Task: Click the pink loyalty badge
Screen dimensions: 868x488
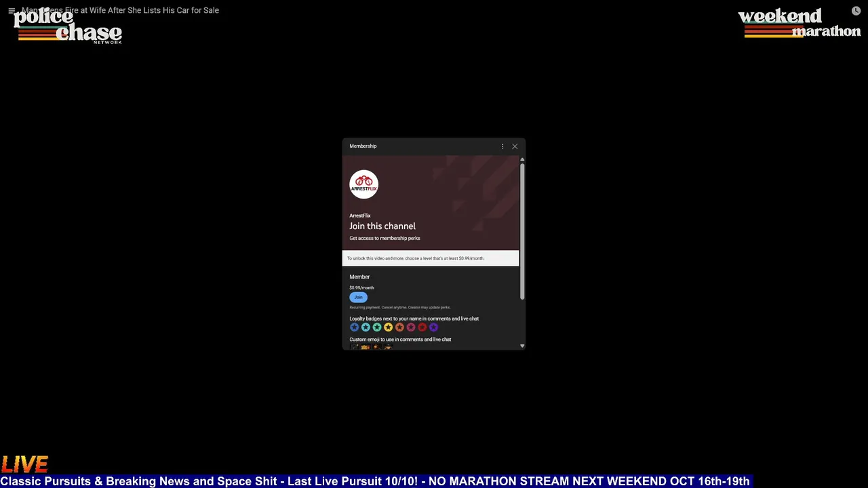Action: click(411, 327)
